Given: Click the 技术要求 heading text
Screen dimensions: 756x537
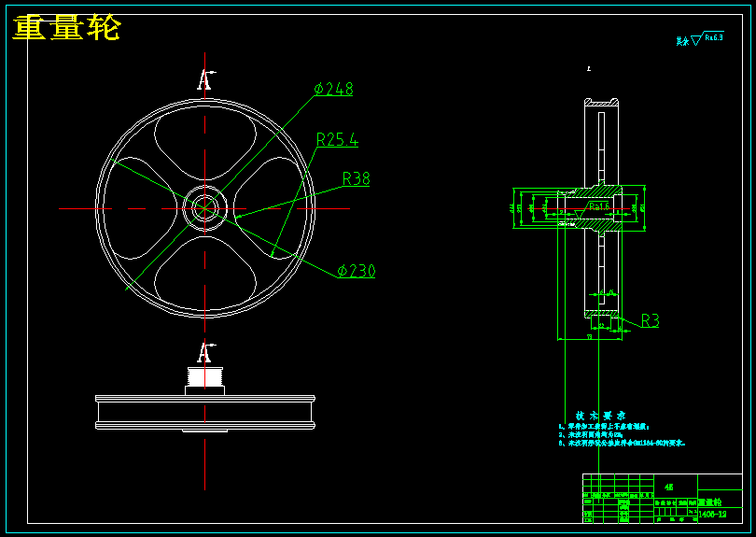Looking at the screenshot, I should point(600,416).
